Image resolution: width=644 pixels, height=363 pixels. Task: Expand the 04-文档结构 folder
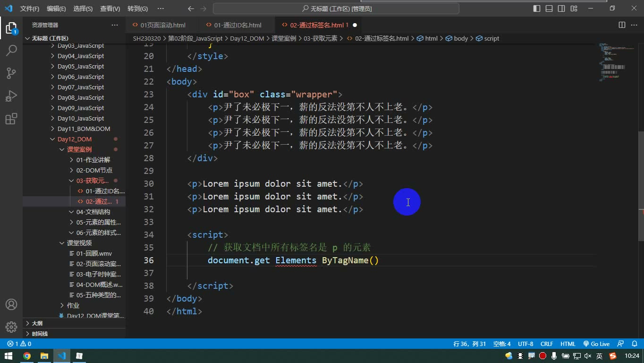[x=93, y=212]
